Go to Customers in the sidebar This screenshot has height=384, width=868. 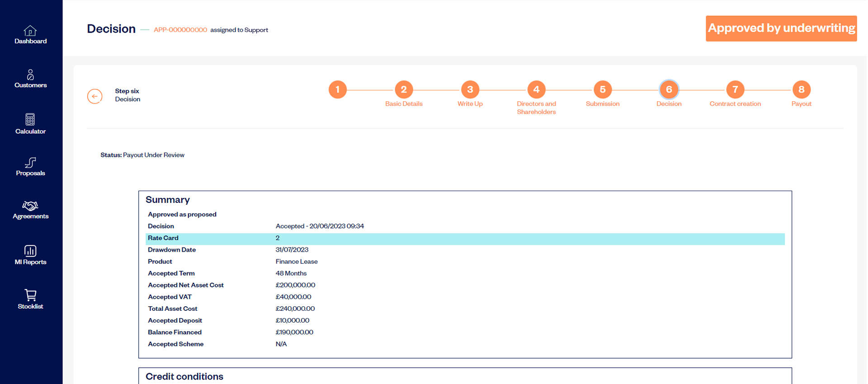[x=30, y=75]
